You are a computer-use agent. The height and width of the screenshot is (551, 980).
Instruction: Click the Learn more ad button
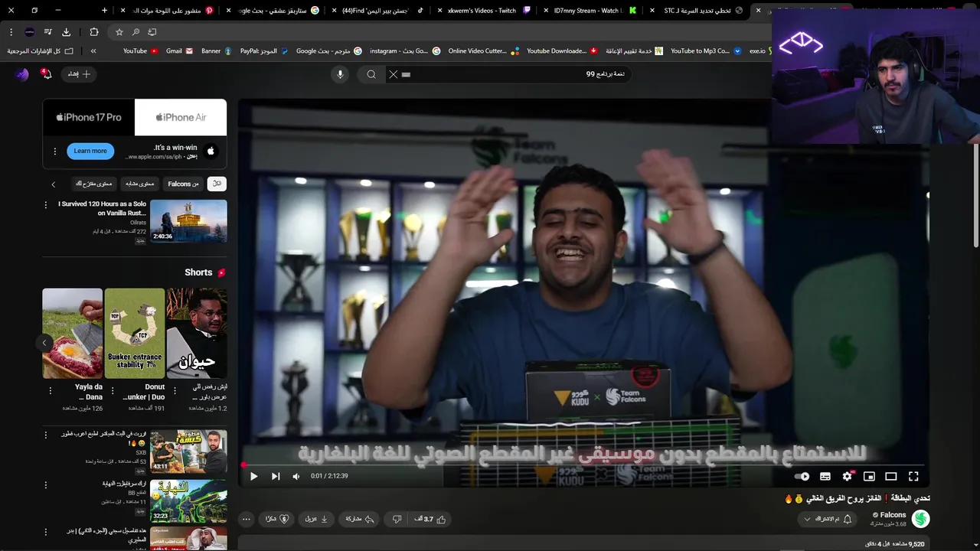pyautogui.click(x=90, y=151)
